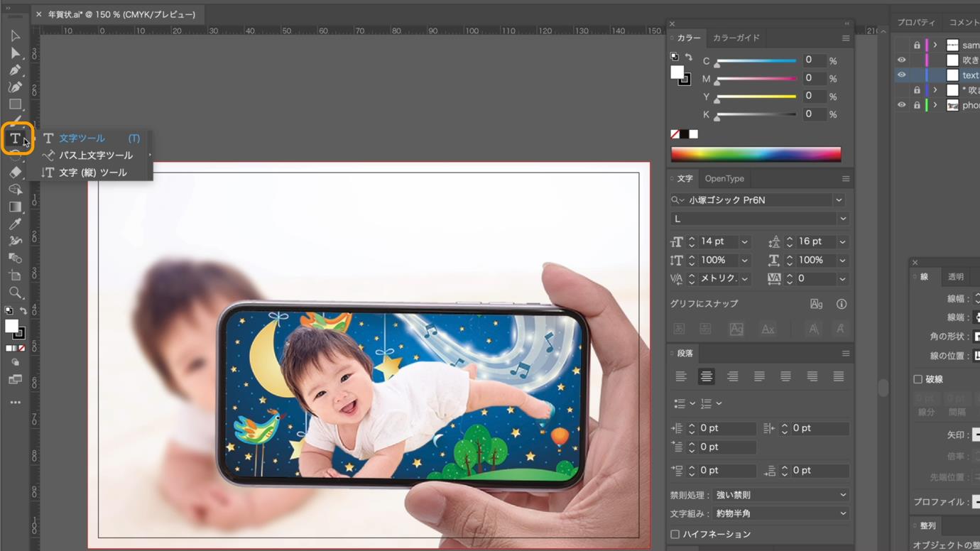This screenshot has height=551, width=980.
Task: Open kerning metrics dropdown
Action: click(744, 279)
